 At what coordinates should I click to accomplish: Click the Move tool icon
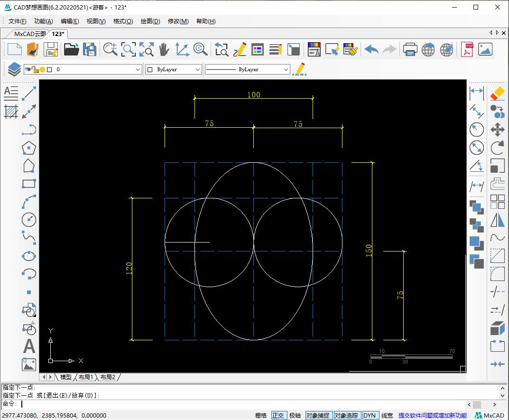[x=497, y=130]
